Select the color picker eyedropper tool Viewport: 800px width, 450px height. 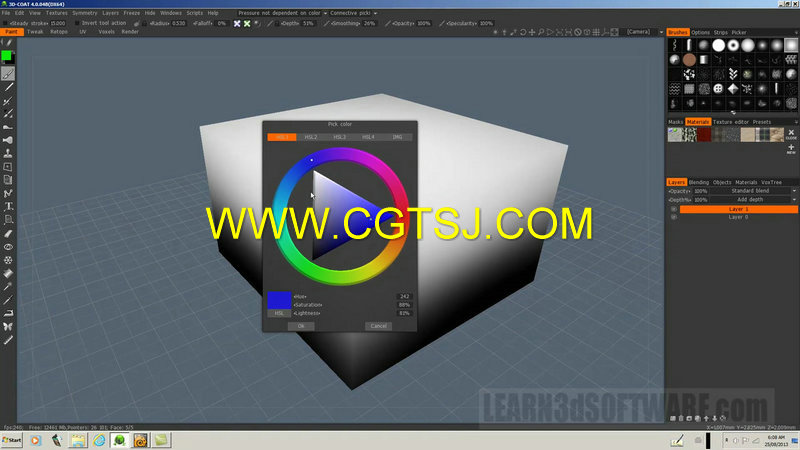pyautogui.click(x=8, y=286)
